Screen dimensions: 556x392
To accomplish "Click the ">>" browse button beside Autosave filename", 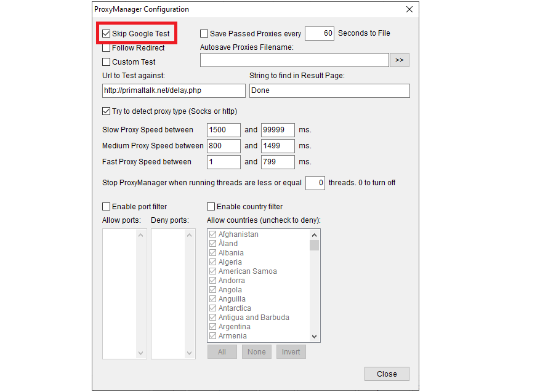I will pos(400,60).
